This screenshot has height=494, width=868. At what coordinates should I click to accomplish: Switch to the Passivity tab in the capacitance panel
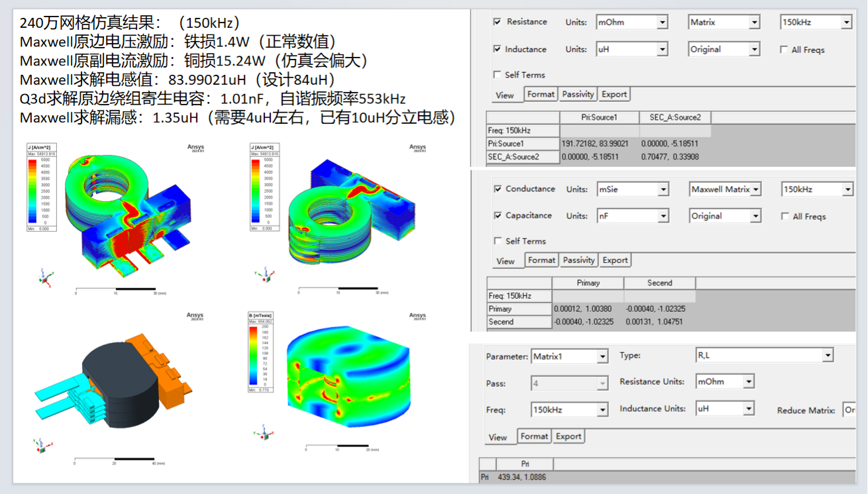click(579, 260)
